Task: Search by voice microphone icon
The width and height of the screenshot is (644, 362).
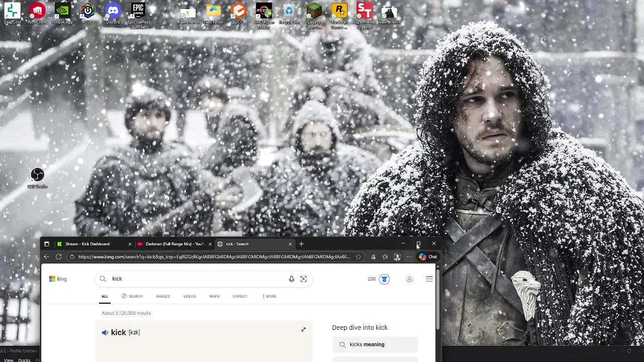Action: (291, 279)
